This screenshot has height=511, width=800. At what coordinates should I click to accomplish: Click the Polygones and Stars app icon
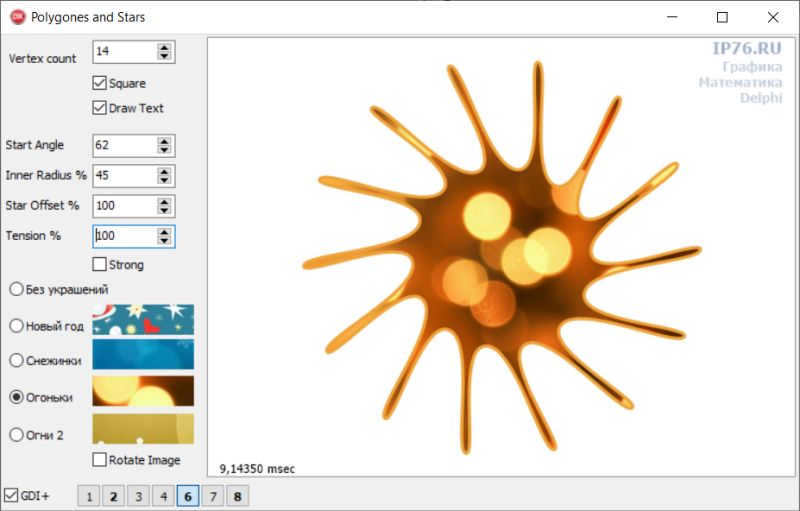tap(18, 17)
